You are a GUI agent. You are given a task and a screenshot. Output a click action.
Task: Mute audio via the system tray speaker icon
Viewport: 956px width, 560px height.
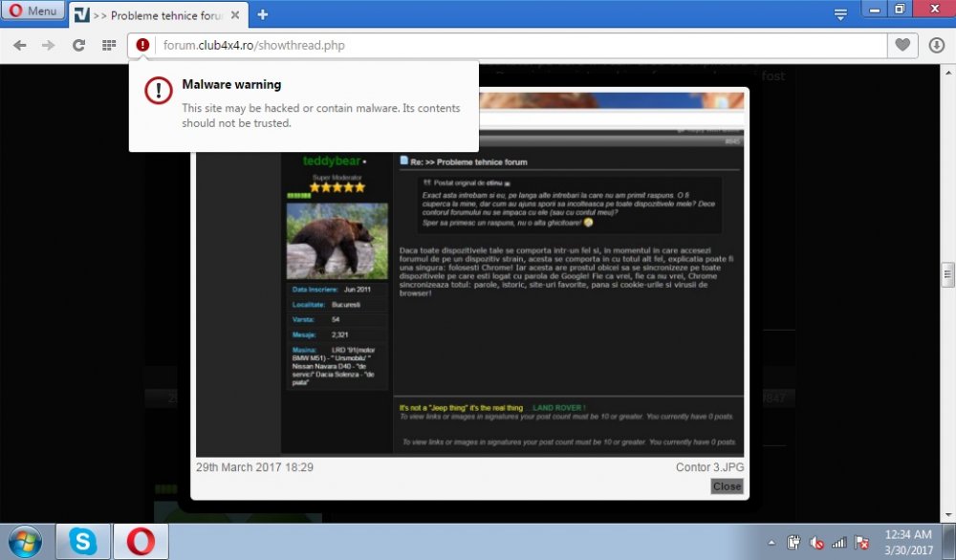coord(815,542)
